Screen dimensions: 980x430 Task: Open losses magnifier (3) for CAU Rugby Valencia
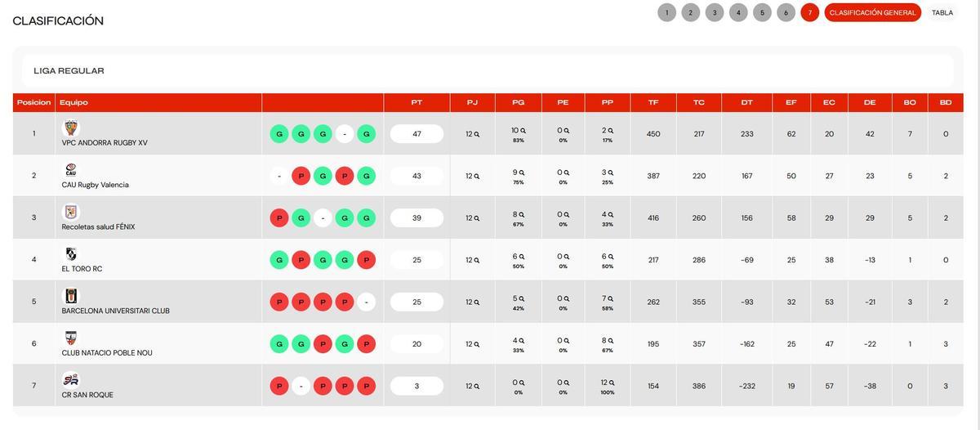(610, 172)
